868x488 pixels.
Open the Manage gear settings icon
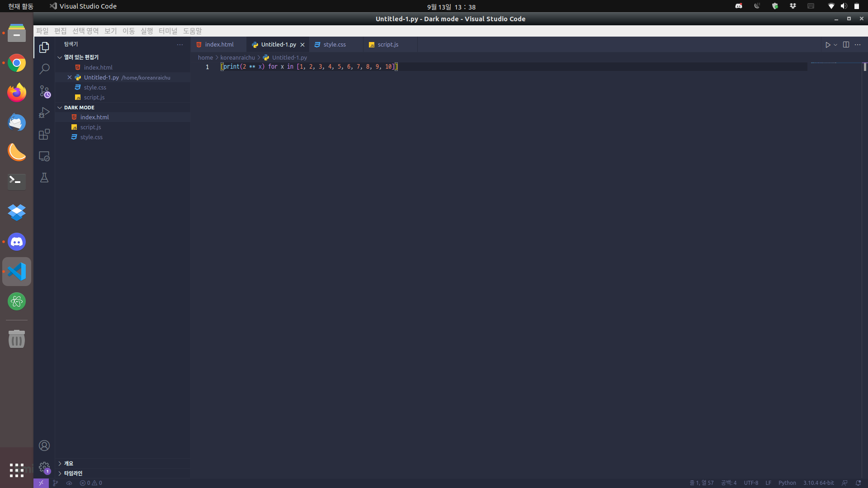coord(44,467)
